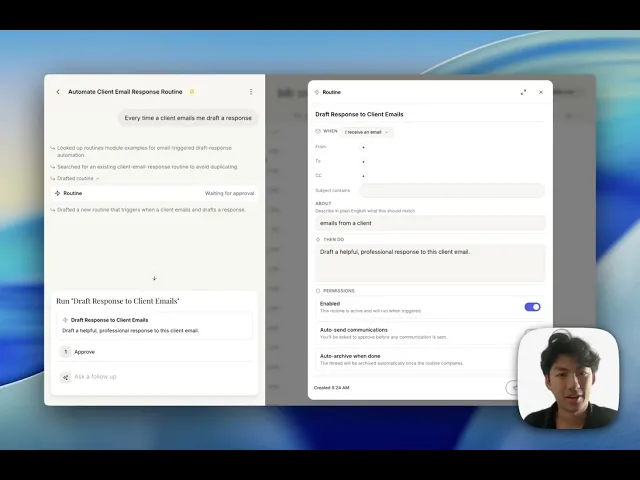Expand the Routine panel to full size

[x=523, y=92]
